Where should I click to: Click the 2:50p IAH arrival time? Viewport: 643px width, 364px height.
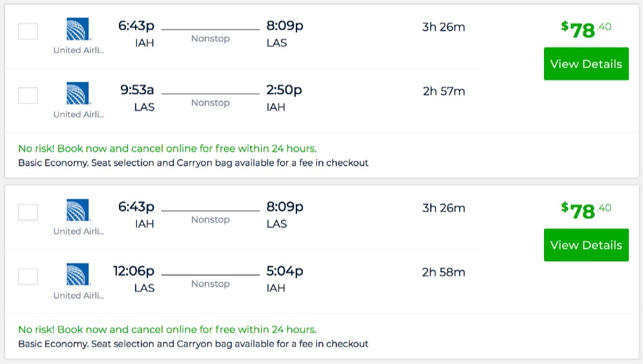(284, 90)
